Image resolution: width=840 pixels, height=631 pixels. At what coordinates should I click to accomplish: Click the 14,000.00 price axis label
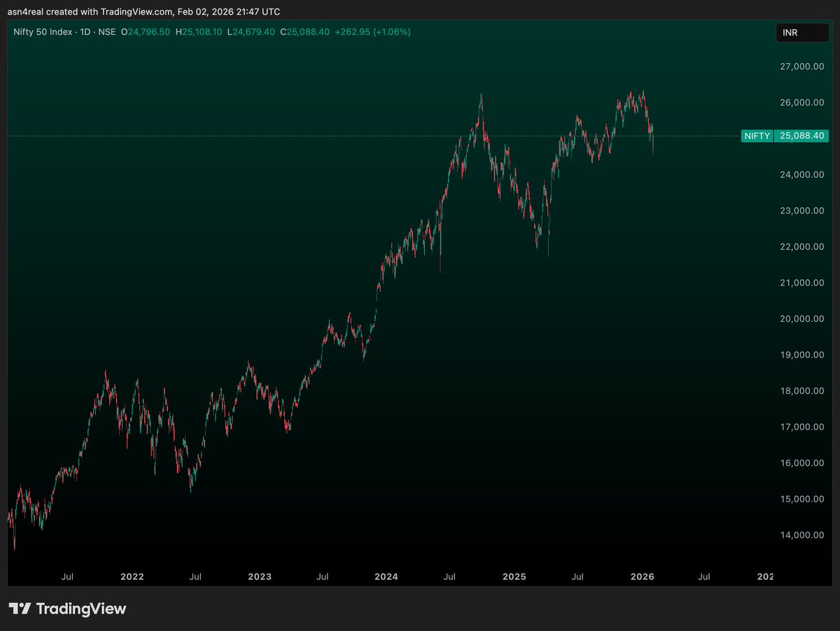[x=802, y=535]
